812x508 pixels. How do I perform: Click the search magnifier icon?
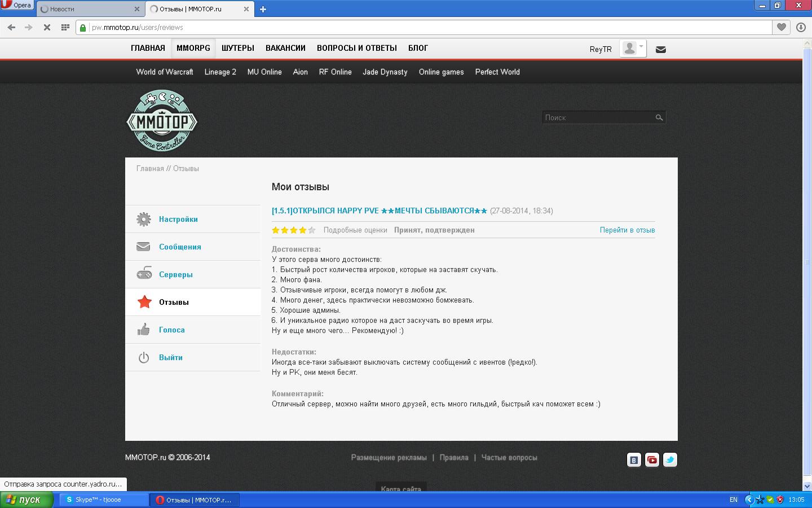click(659, 117)
